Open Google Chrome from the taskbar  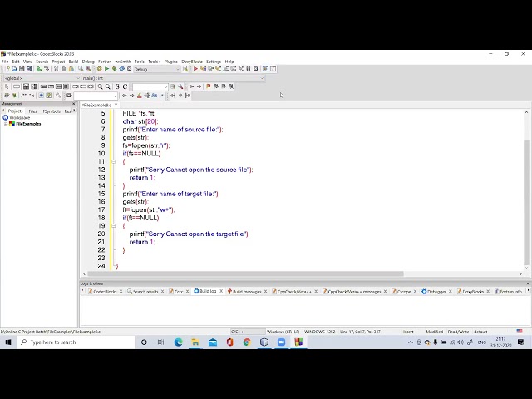pos(247,342)
